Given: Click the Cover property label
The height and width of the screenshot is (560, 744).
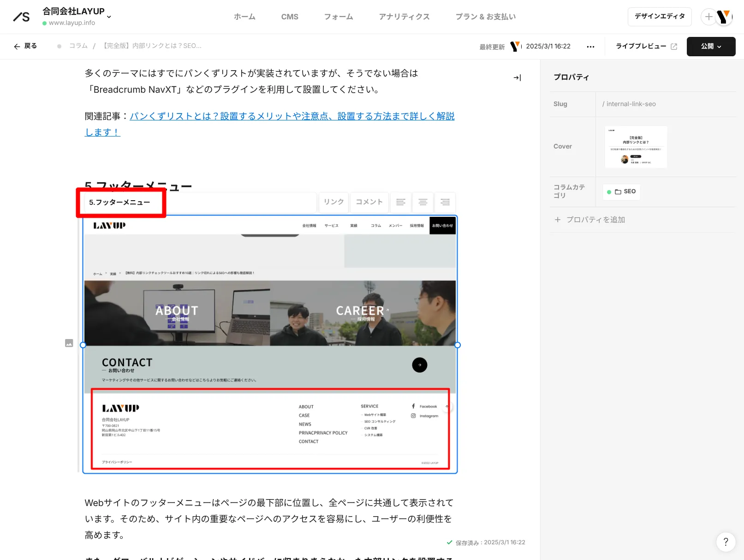Looking at the screenshot, I should (563, 146).
